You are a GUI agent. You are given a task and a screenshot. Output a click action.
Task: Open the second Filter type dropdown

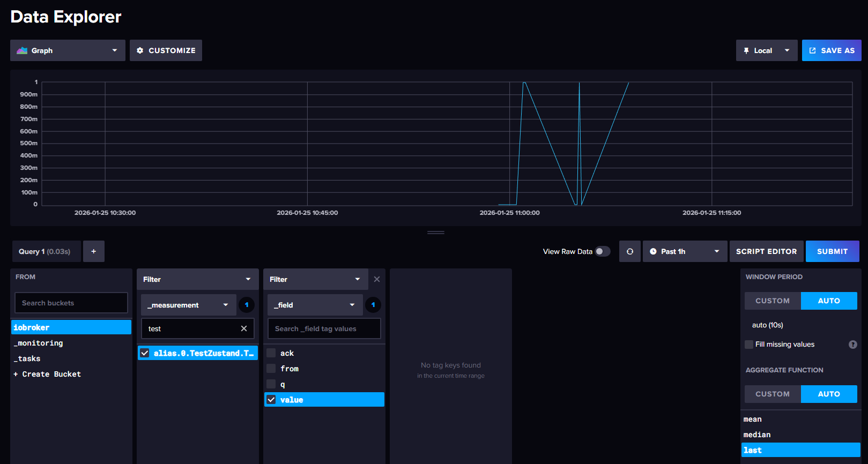point(316,279)
